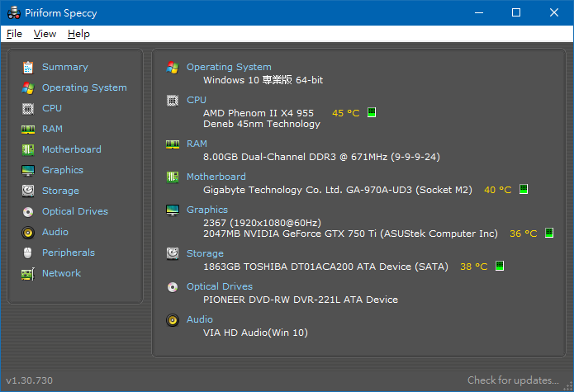Click the CPU temperature indicator icon

pos(372,112)
